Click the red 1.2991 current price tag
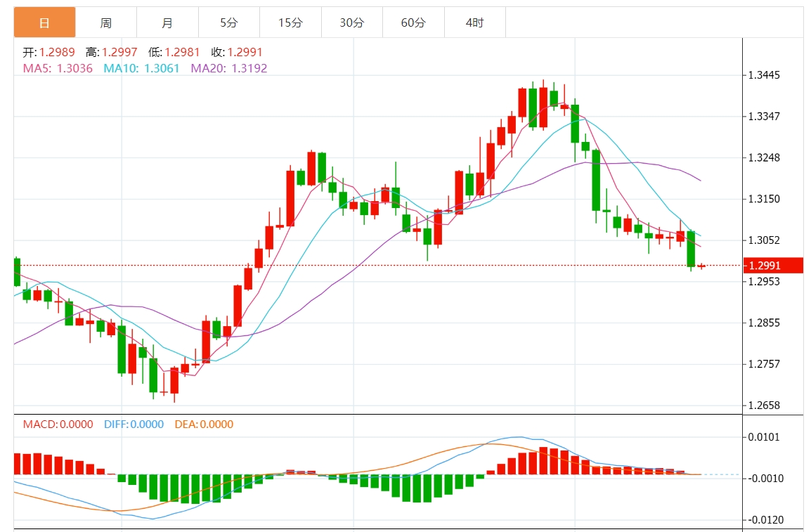Screen dimensions: 811x532 click(x=773, y=265)
